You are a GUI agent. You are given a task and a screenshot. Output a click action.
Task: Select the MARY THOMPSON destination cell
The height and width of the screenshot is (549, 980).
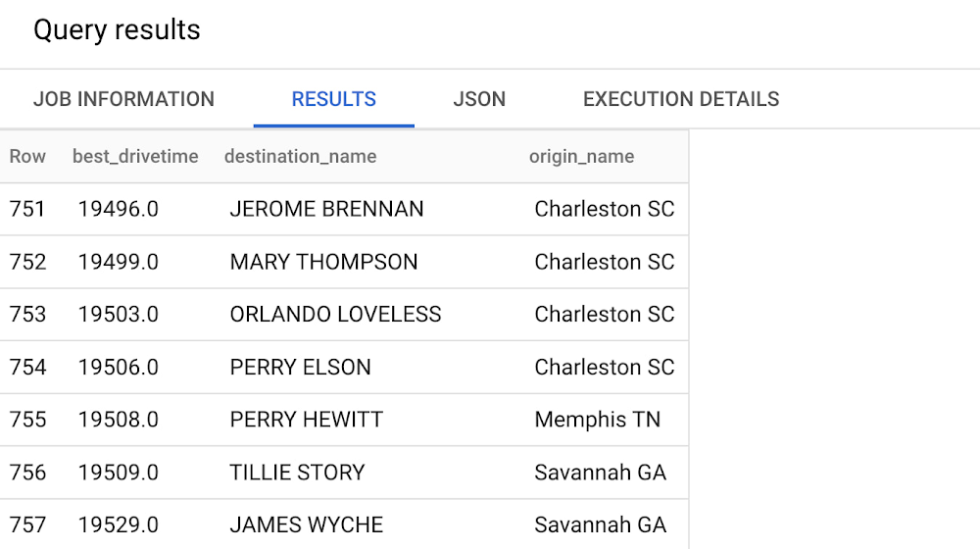[323, 262]
